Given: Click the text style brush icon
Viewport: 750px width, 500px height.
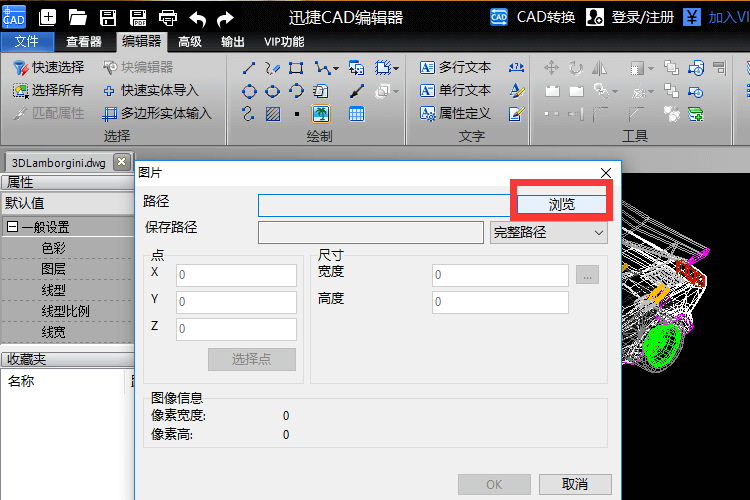Looking at the screenshot, I should (x=517, y=90).
